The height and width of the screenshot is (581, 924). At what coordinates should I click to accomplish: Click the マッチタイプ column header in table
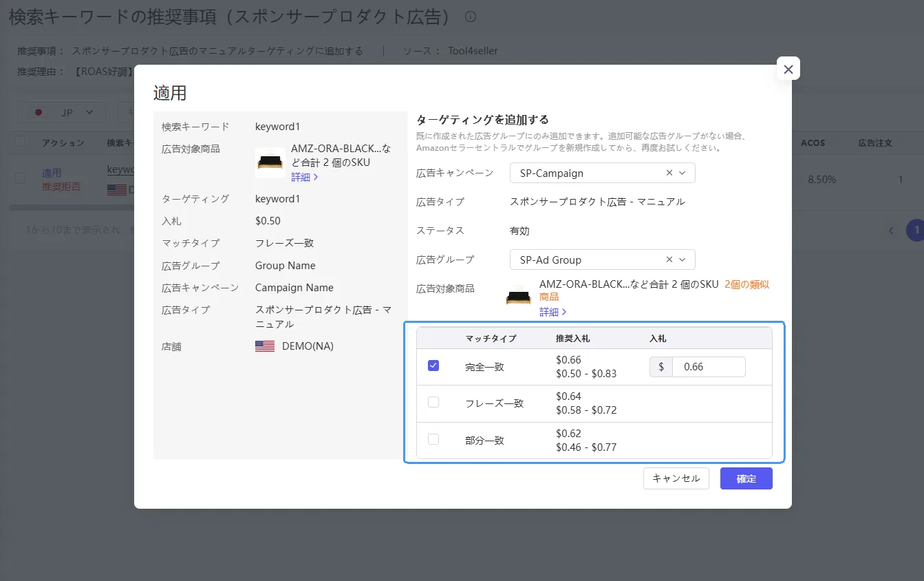pyautogui.click(x=491, y=339)
